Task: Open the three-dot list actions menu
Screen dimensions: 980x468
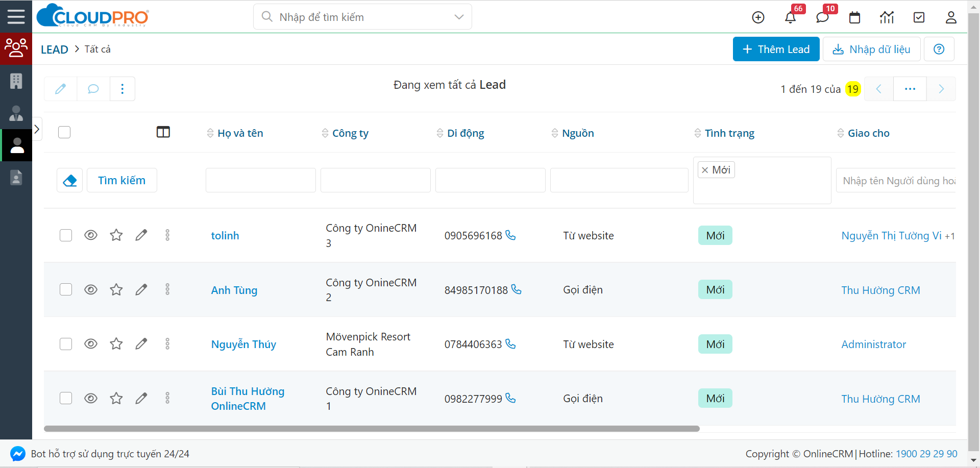Action: coord(122,89)
